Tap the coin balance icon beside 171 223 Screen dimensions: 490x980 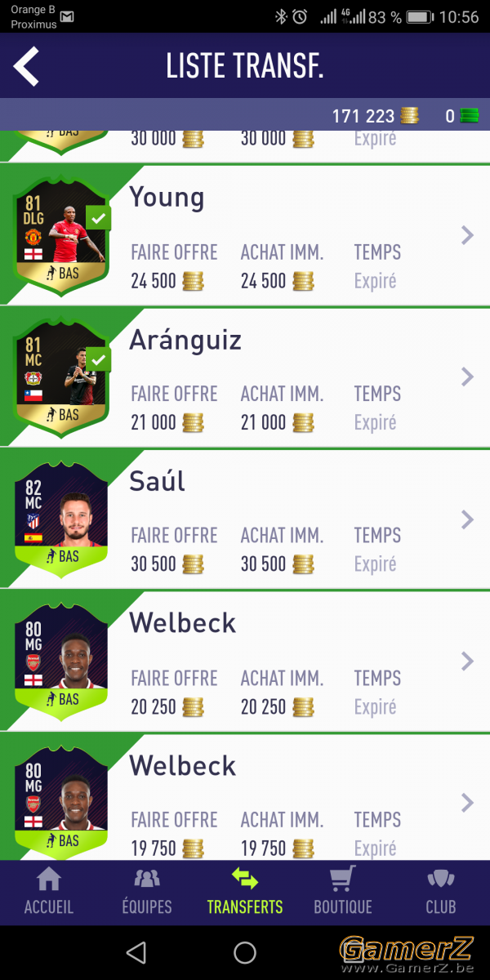409,117
